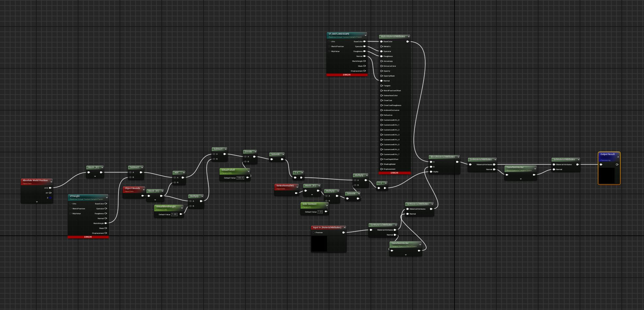
Task: Click the output pin of VirtualFalloff parameter
Action: [x=247, y=178]
